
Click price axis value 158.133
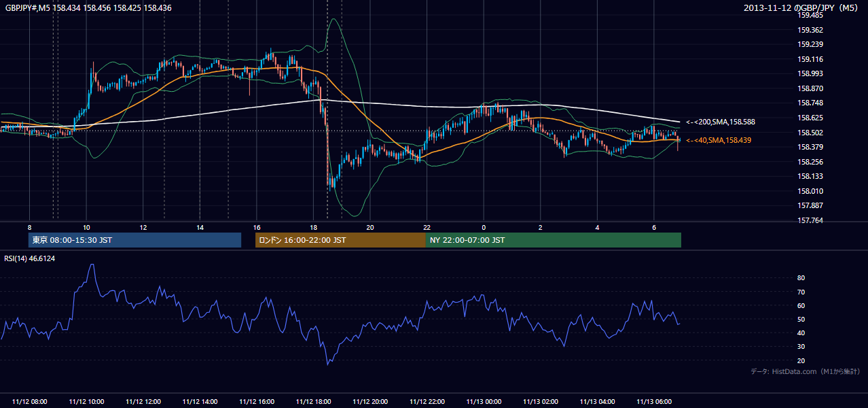(x=810, y=176)
